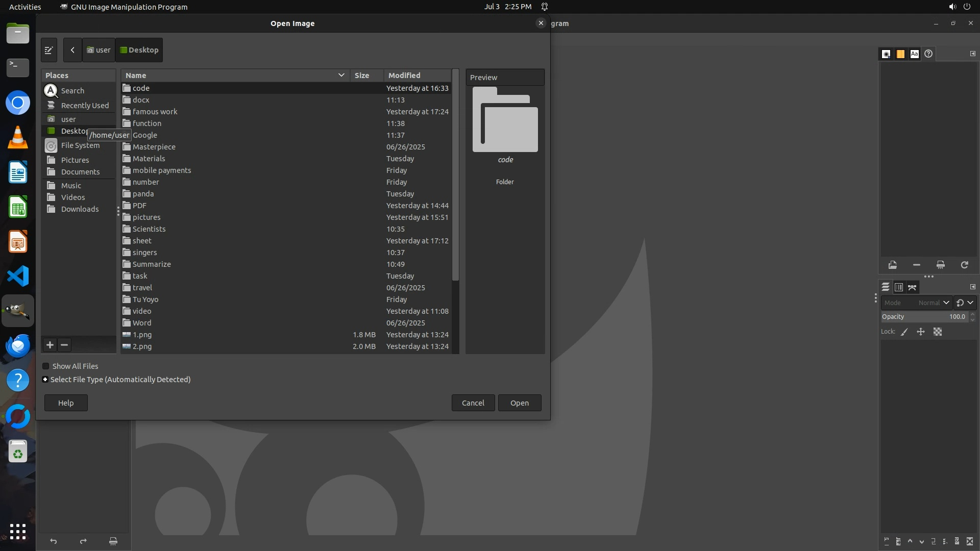Enable the Show All Files checkbox
The image size is (980, 551).
click(46, 366)
